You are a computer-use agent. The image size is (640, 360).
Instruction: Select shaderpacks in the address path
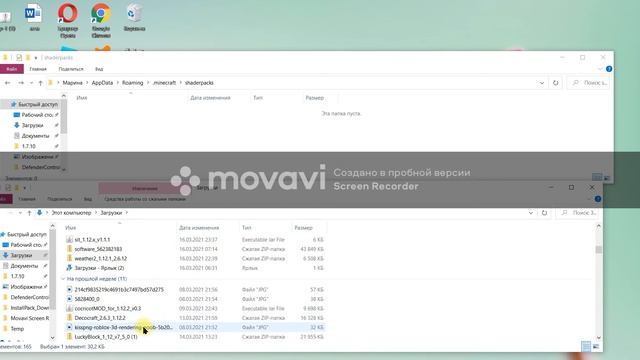(199, 83)
